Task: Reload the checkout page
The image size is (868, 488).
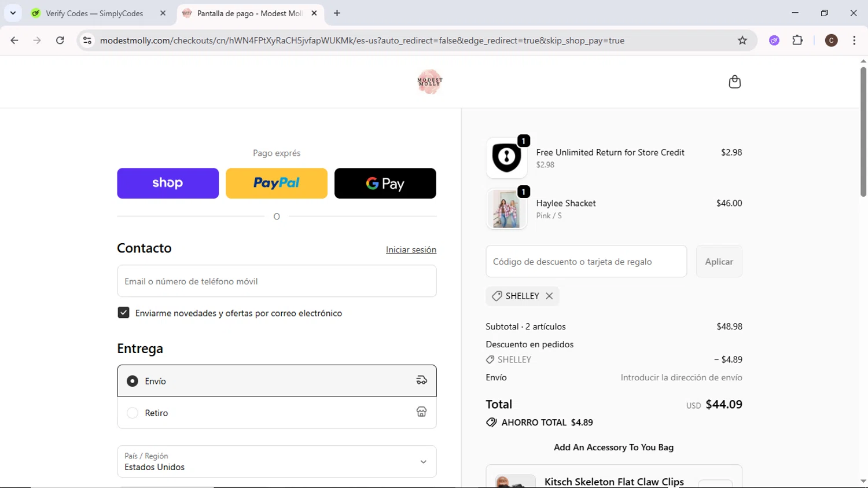Action: [x=60, y=41]
